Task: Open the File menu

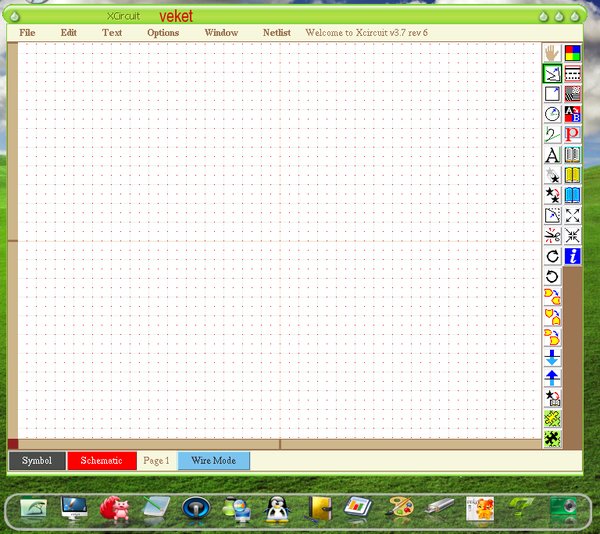Action: click(27, 33)
